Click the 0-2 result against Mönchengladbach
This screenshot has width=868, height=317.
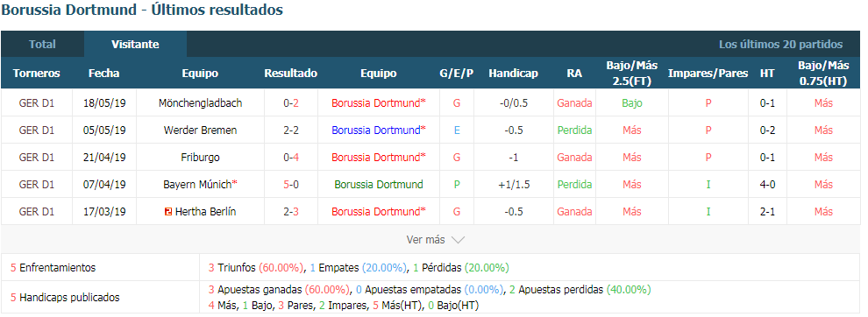(290, 103)
